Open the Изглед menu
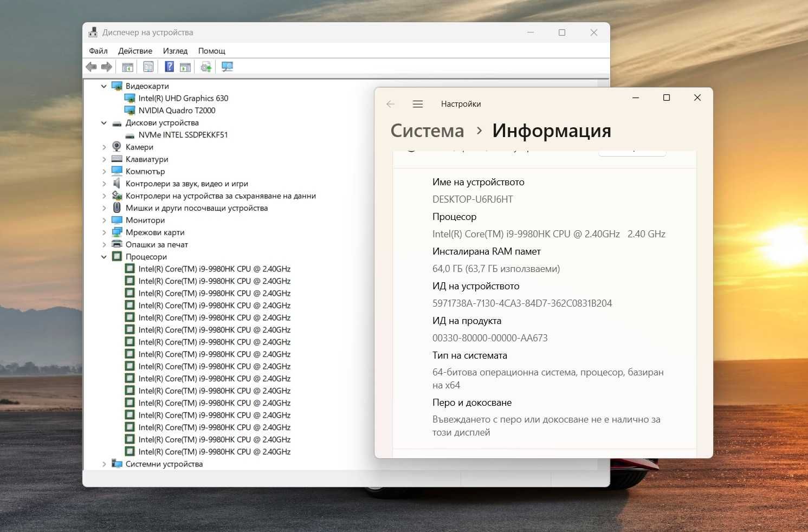This screenshot has width=808, height=532. (175, 51)
